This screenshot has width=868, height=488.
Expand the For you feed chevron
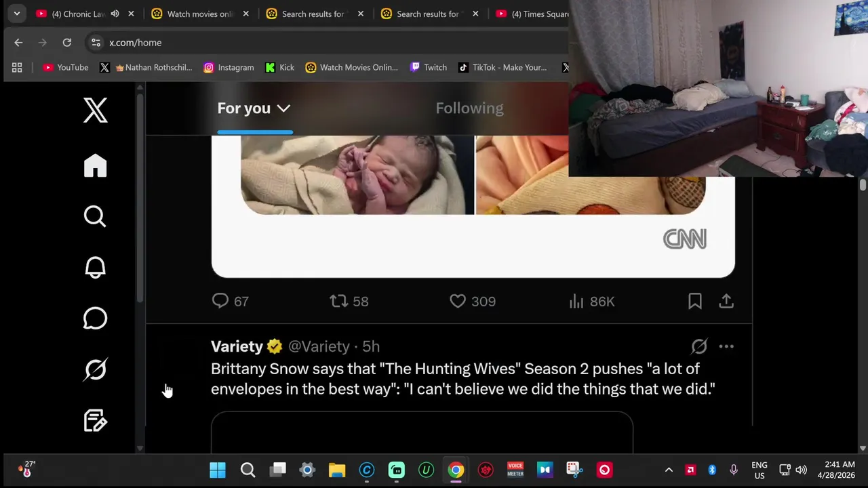tap(283, 108)
